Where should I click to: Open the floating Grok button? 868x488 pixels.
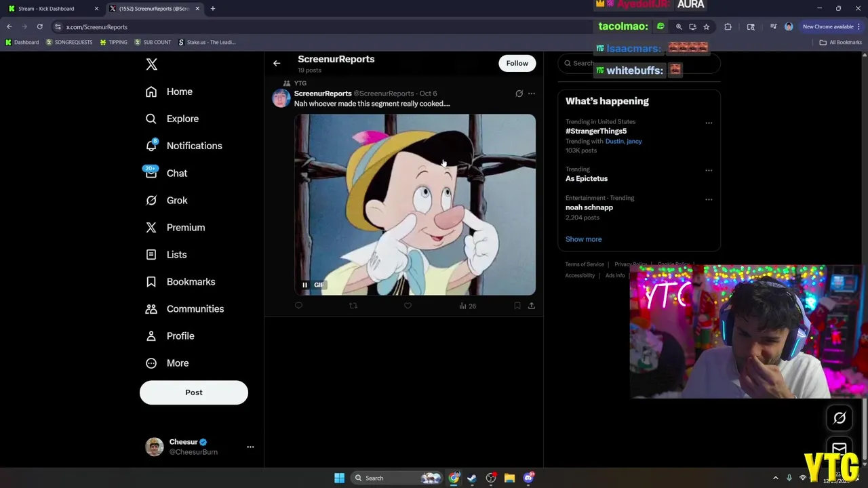click(840, 418)
